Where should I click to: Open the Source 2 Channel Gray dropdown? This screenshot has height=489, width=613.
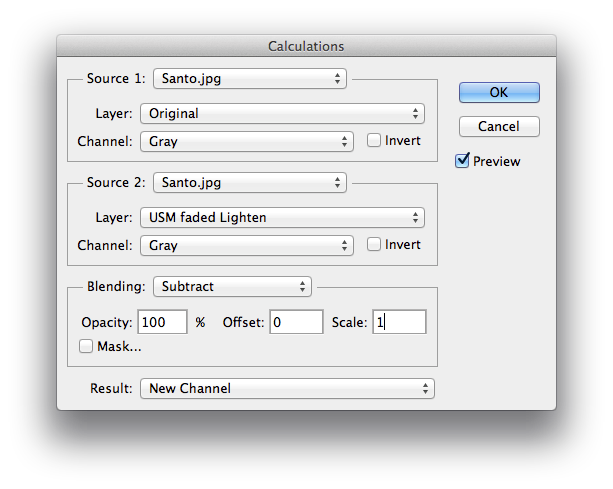(x=247, y=245)
